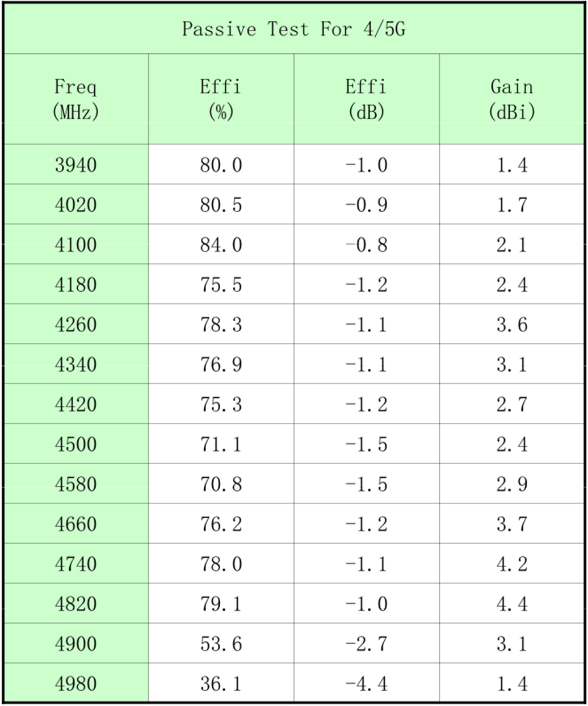
Task: Select the Gain (dBi) column header
Action: (x=512, y=99)
